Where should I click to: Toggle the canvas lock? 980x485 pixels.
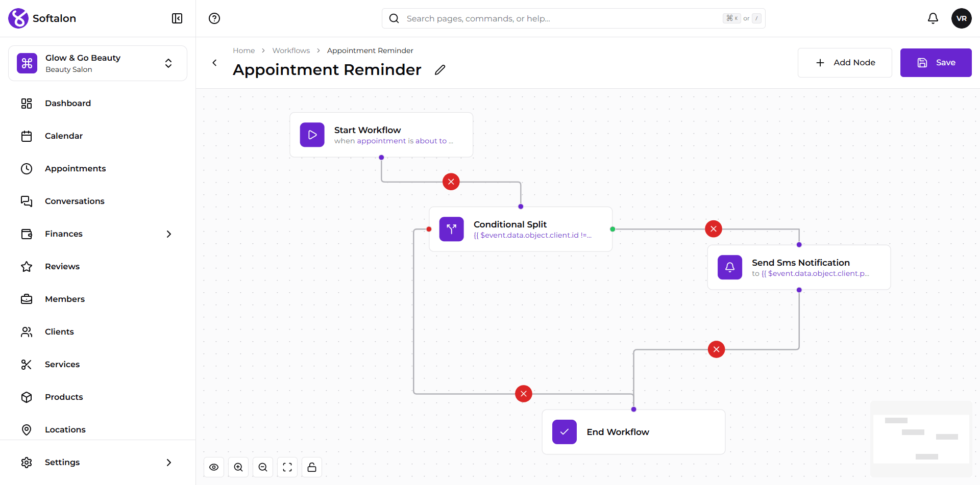coord(312,467)
